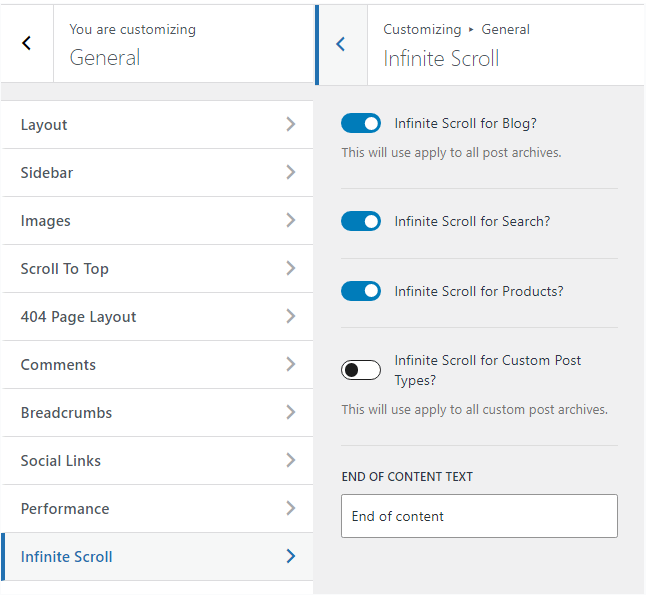Click the Breadcrumbs chevron arrow
Screen dimensions: 651x595
point(290,413)
